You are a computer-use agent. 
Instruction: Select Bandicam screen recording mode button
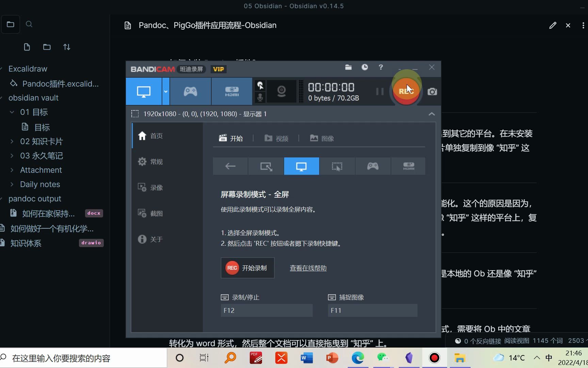pos(144,91)
